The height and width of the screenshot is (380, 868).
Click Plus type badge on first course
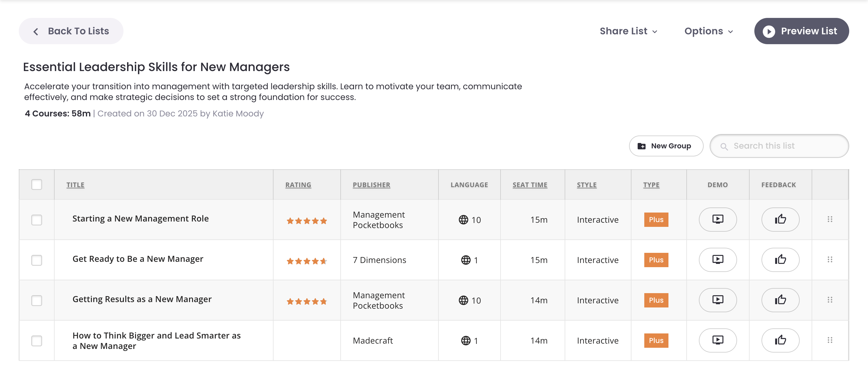[x=656, y=219]
